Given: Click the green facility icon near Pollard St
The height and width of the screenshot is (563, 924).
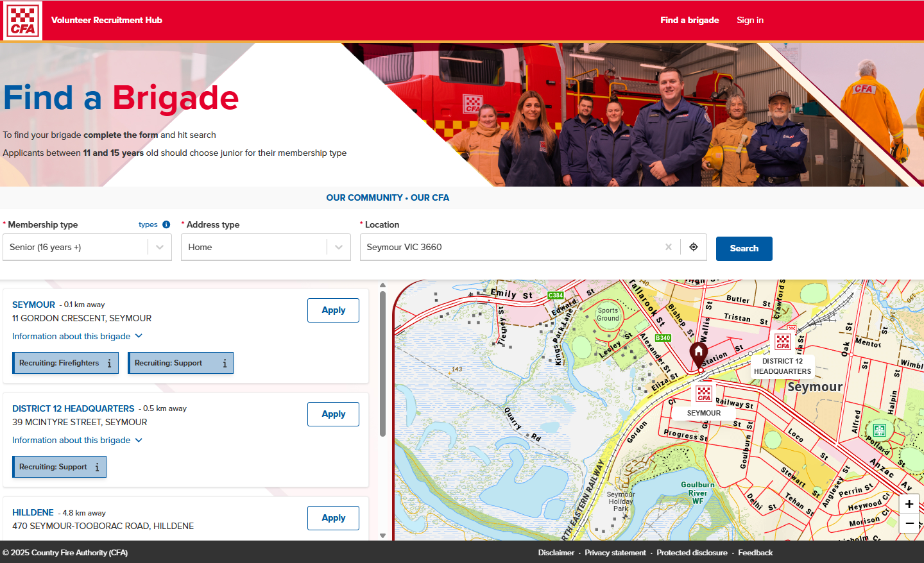Looking at the screenshot, I should tap(880, 430).
